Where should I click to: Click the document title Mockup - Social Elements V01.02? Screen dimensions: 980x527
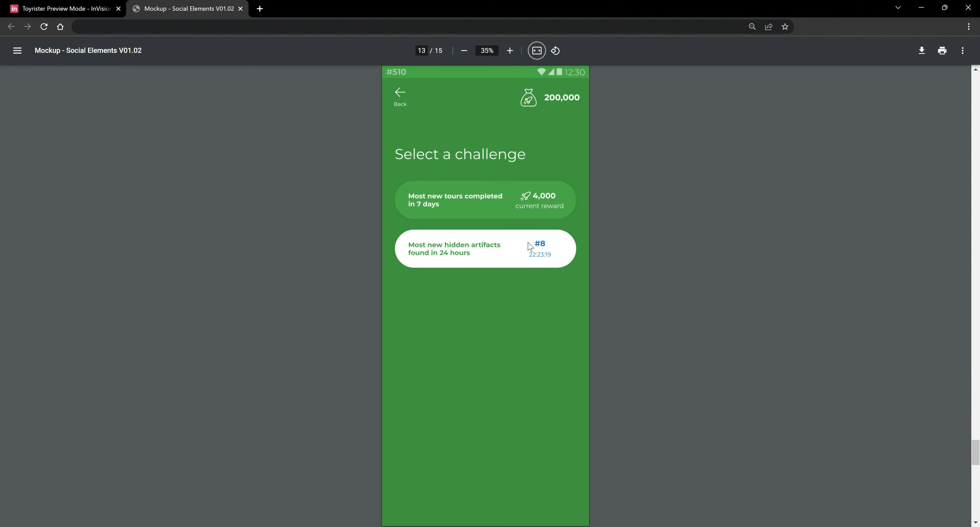[x=88, y=51]
